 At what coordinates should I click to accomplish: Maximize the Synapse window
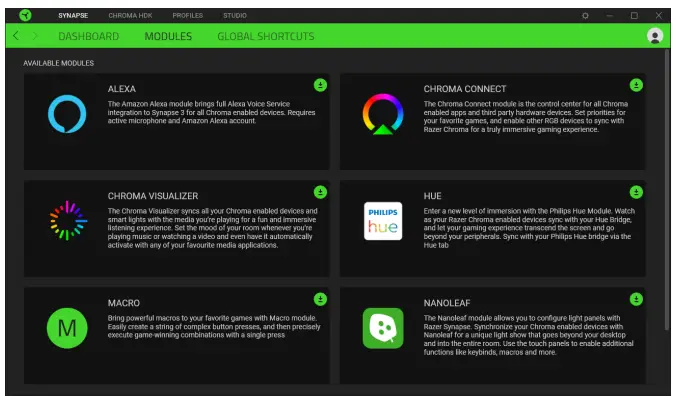pos(634,16)
